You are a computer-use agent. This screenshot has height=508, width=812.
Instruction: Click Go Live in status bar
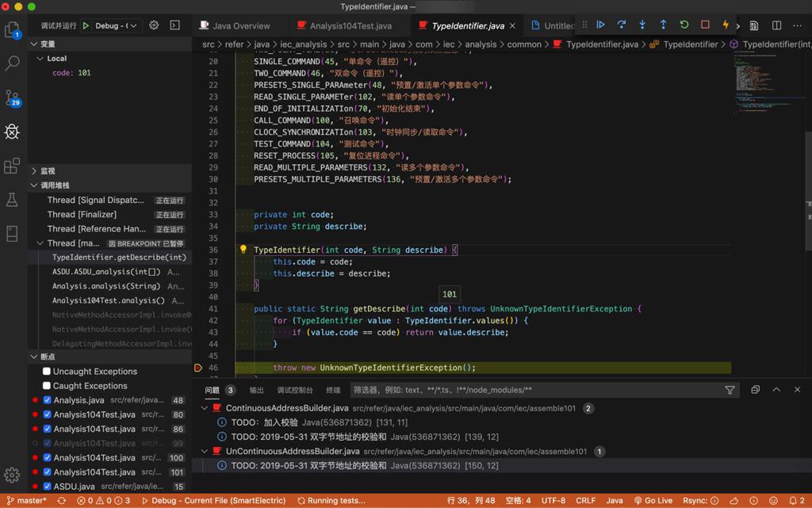point(653,501)
